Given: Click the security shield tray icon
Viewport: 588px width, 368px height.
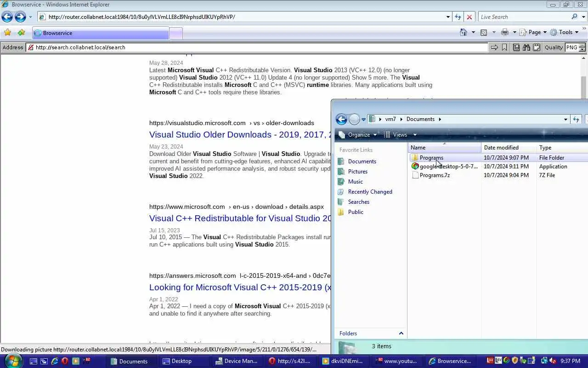Looking at the screenshot, I should [514, 361].
